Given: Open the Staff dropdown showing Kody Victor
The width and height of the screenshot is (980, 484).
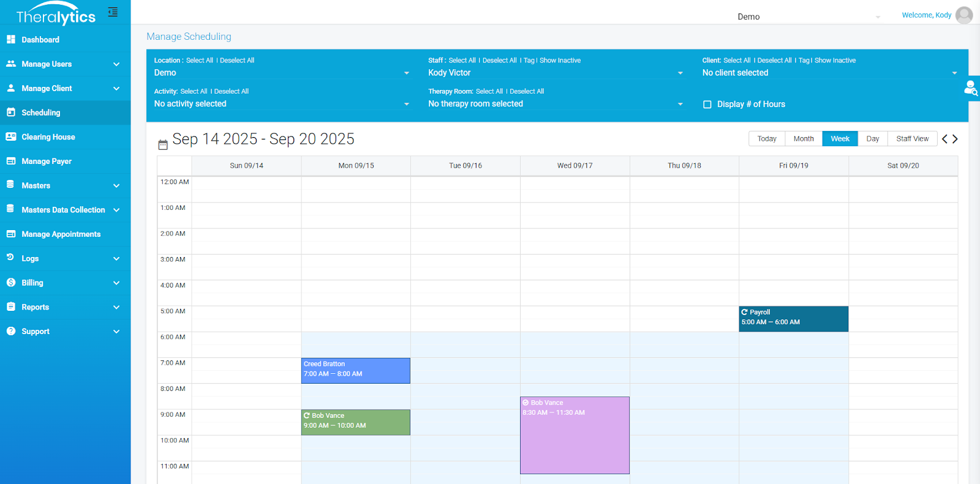Looking at the screenshot, I should [x=556, y=73].
